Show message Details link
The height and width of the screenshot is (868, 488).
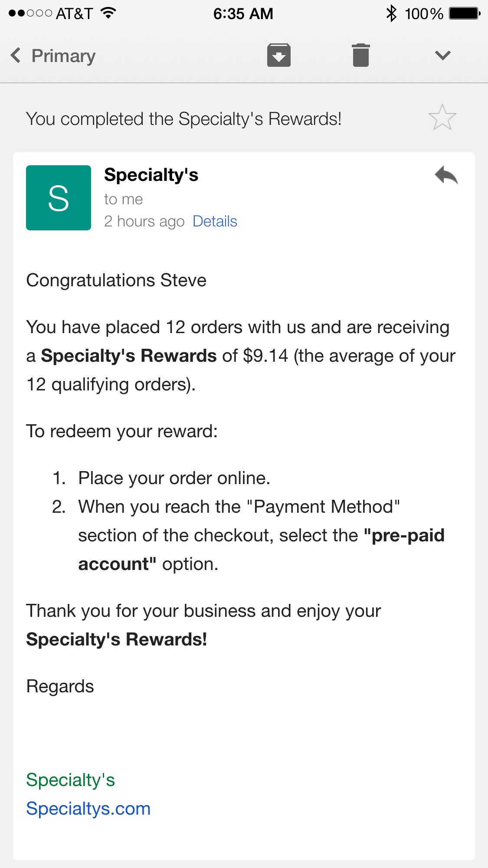215,221
